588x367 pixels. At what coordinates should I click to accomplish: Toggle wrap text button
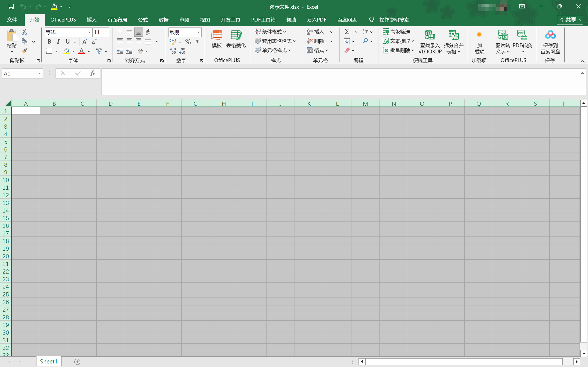tap(148, 32)
